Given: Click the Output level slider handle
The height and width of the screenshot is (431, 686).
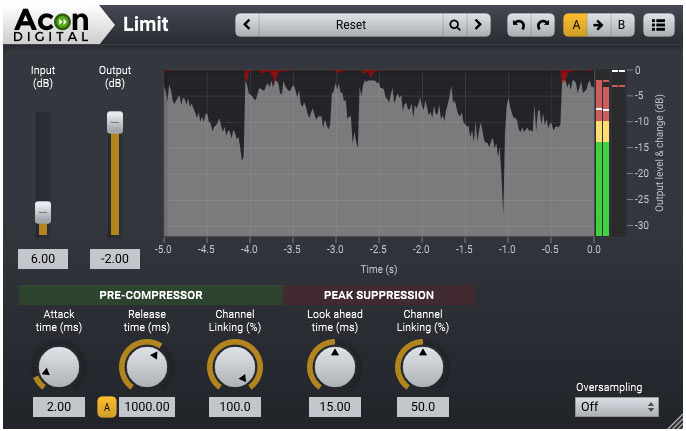Looking at the screenshot, I should tap(115, 123).
